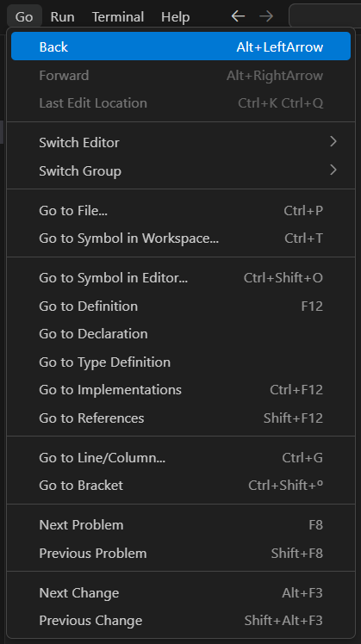Click the forward navigation arrow icon
Image resolution: width=361 pixels, height=644 pixels.
(266, 16)
